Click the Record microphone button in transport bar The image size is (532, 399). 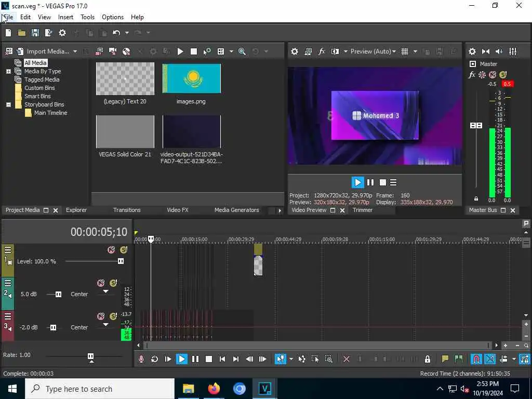pos(141,359)
